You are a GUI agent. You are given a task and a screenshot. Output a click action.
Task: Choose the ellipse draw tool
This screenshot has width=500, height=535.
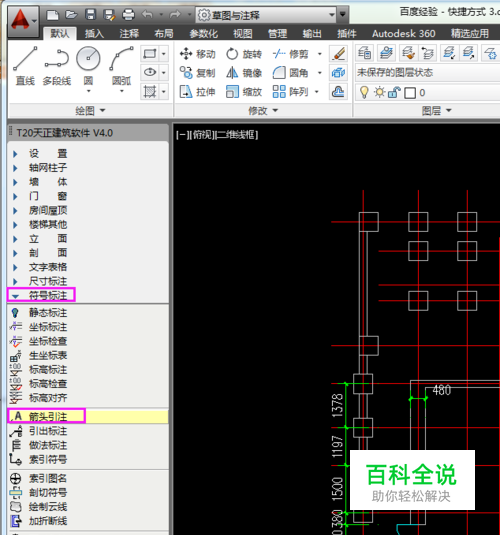(x=150, y=72)
